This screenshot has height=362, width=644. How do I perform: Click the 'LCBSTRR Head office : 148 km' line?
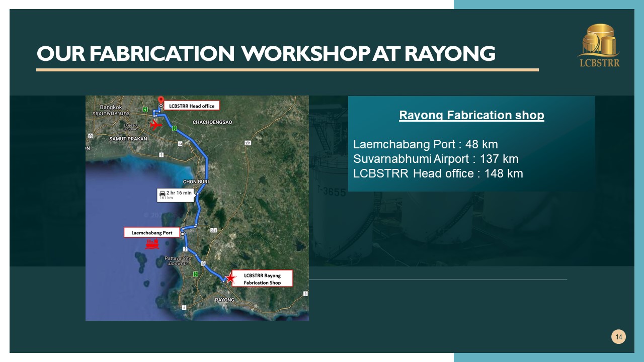pos(438,173)
